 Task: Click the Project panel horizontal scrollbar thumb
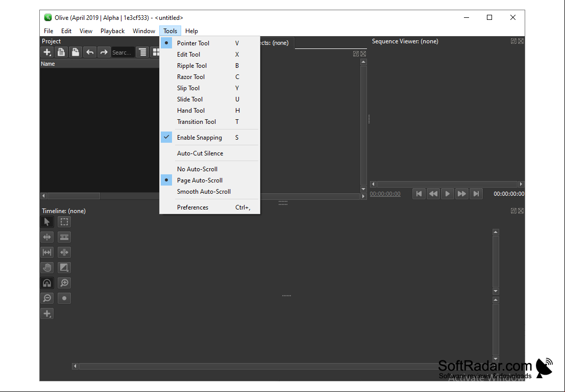(74, 196)
